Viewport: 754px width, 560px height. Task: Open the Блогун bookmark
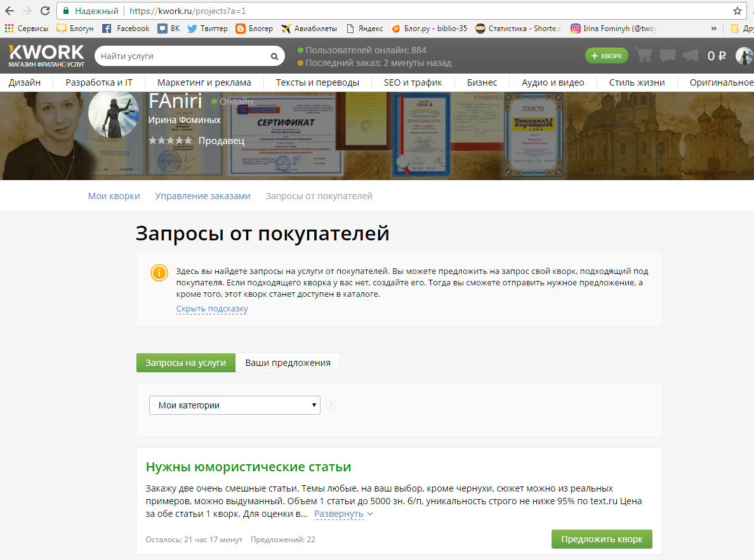(75, 29)
